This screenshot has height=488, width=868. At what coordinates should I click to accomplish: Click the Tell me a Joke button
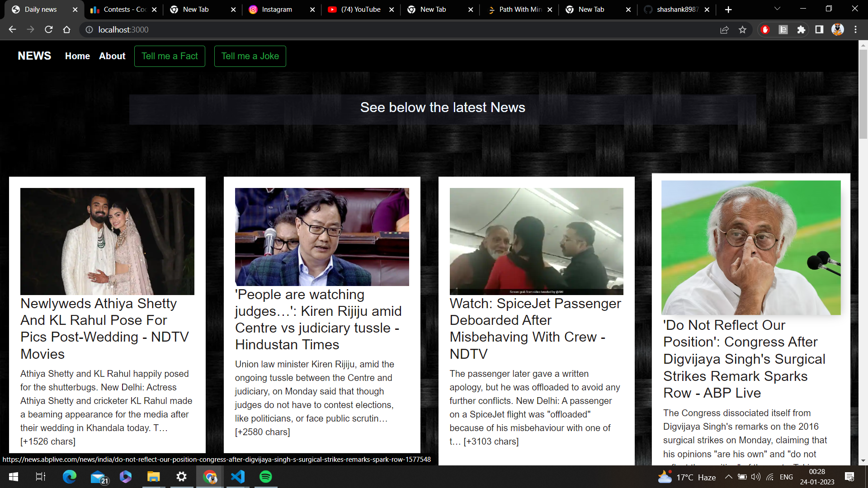pos(250,56)
